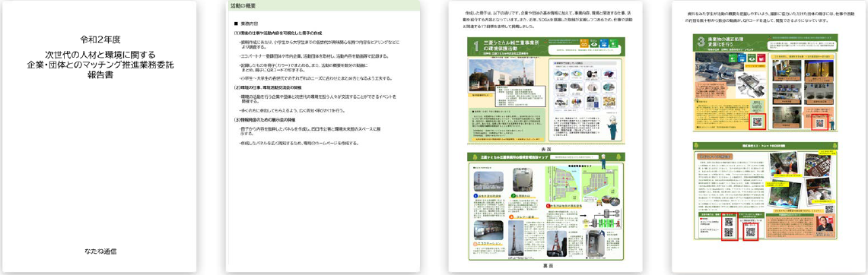Open the 活動の概要 page thumbnail
The height and width of the screenshot is (275, 868).
coord(323,136)
